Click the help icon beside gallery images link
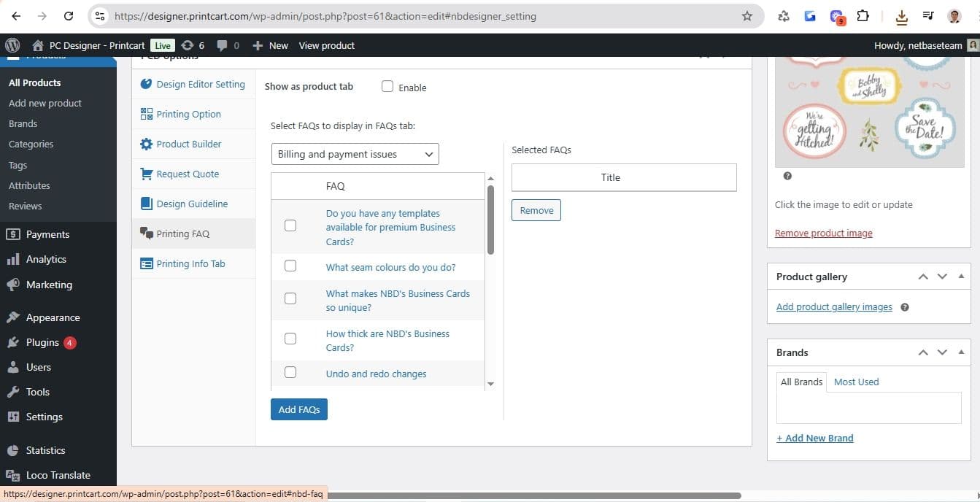Viewport: 980px width, 502px height. 905,307
